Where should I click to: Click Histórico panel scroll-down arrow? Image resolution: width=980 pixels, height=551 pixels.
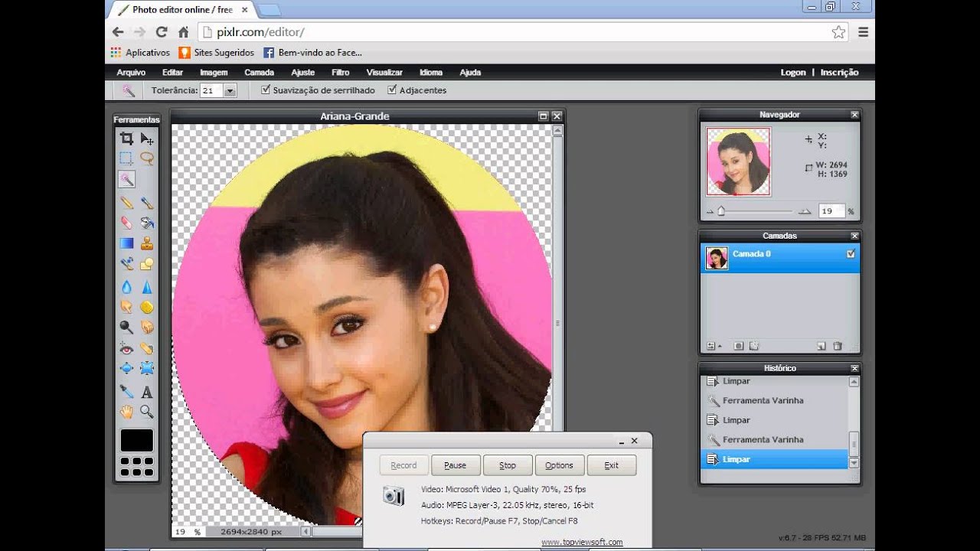point(854,463)
